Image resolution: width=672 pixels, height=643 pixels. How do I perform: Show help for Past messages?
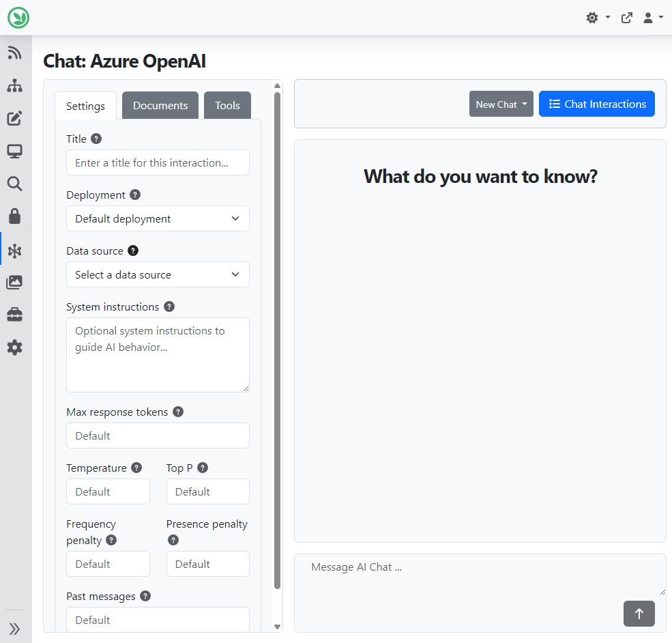146,596
